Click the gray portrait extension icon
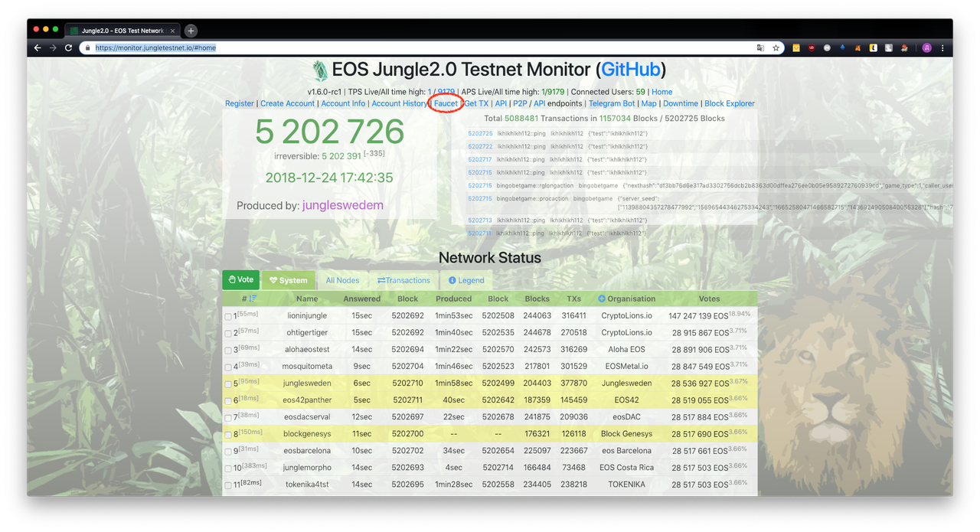Screen dimensions: 980x532 [x=889, y=47]
